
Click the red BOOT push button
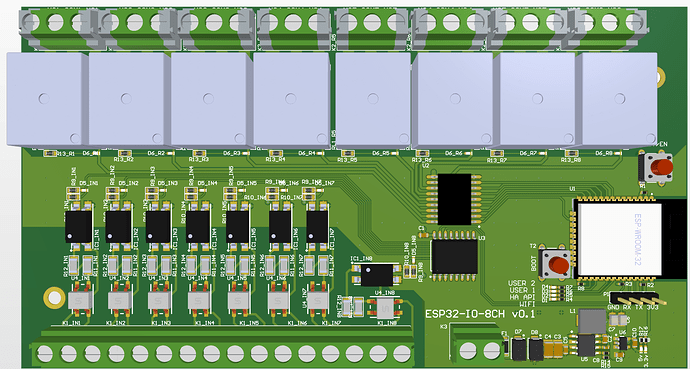[557, 265]
